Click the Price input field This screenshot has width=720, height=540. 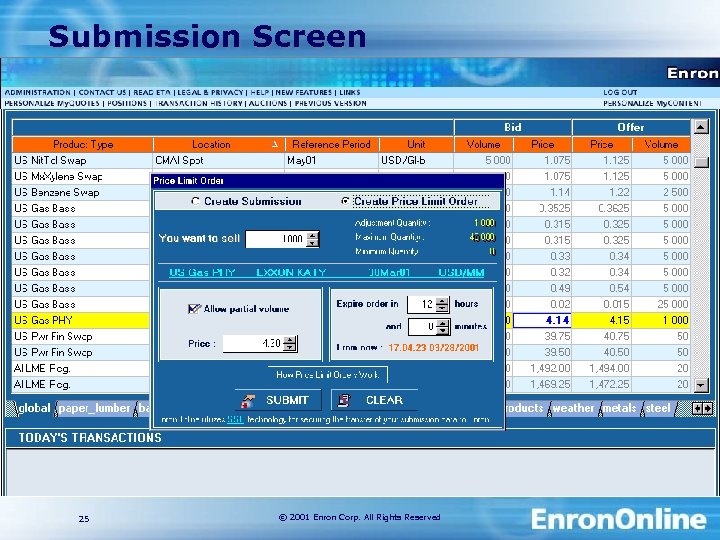pyautogui.click(x=253, y=343)
